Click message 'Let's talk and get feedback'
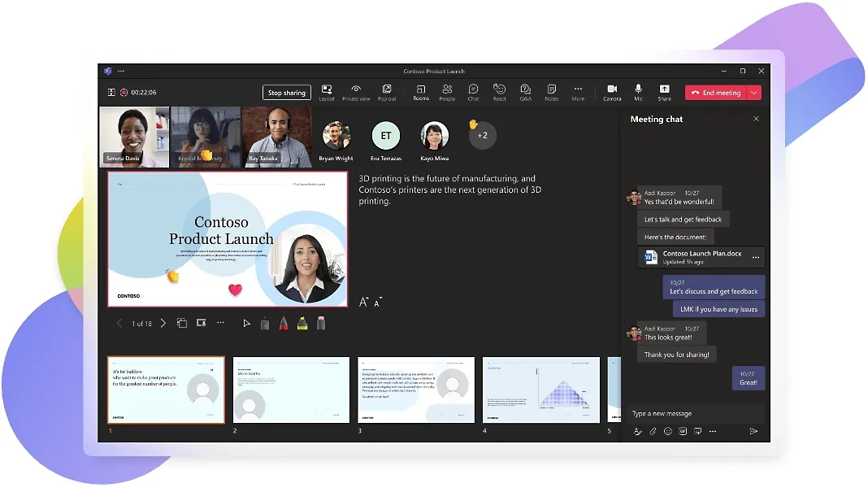 (x=684, y=220)
